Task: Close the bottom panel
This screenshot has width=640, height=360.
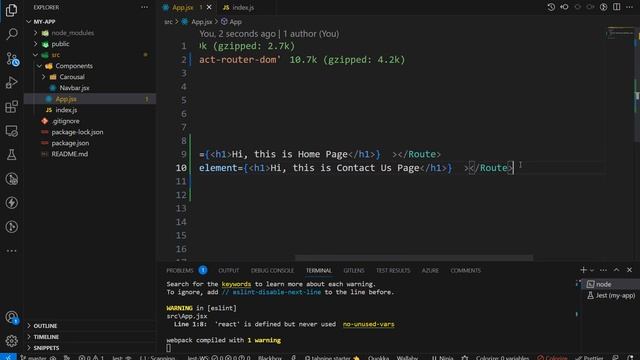Action: pos(629,270)
